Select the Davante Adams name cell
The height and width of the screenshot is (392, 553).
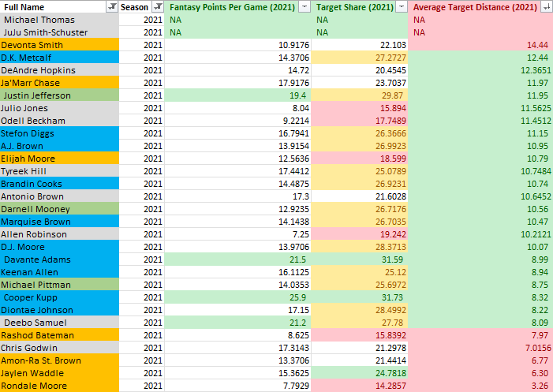(59, 259)
